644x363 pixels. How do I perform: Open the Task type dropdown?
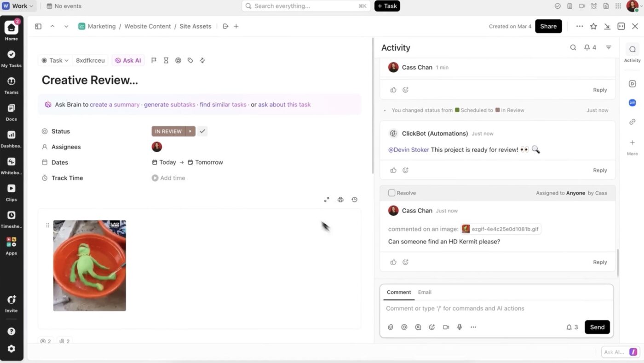pos(55,60)
